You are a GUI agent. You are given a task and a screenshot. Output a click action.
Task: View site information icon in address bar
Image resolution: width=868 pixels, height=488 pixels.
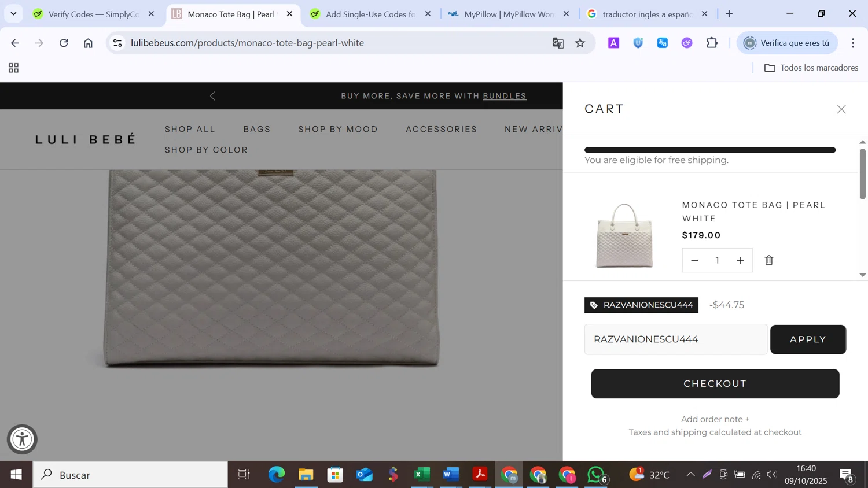[117, 43]
